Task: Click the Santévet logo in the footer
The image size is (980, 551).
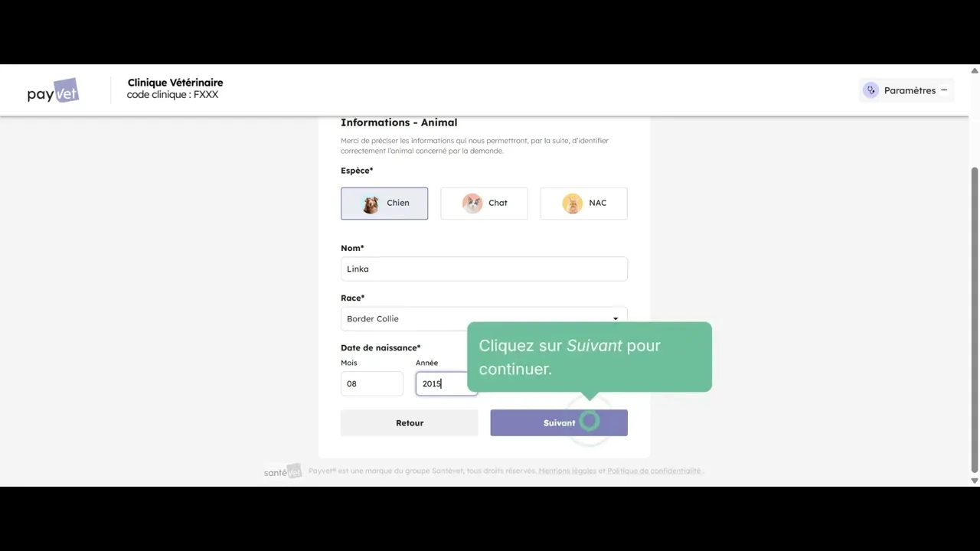Action: pos(283,471)
